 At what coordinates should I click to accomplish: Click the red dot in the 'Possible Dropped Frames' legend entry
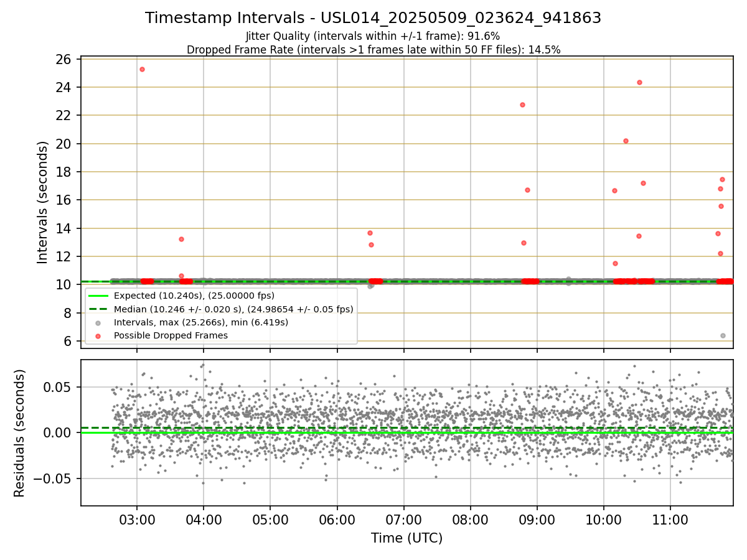pyautogui.click(x=98, y=335)
